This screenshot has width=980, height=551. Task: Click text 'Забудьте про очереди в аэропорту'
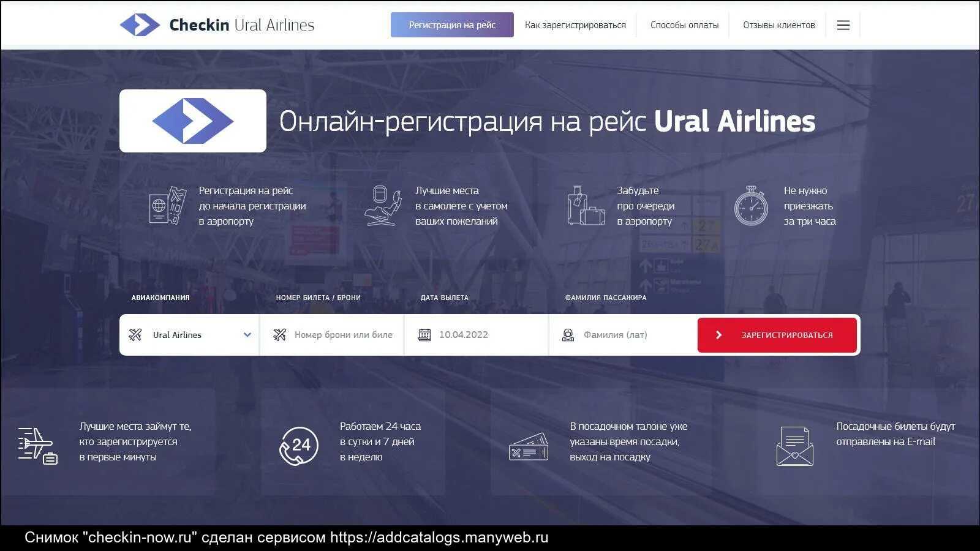[646, 206]
